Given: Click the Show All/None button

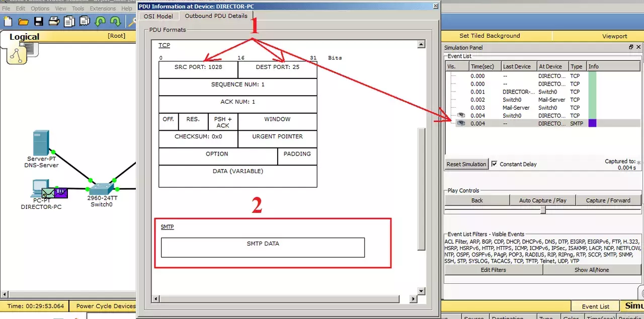Looking at the screenshot, I should (x=592, y=270).
